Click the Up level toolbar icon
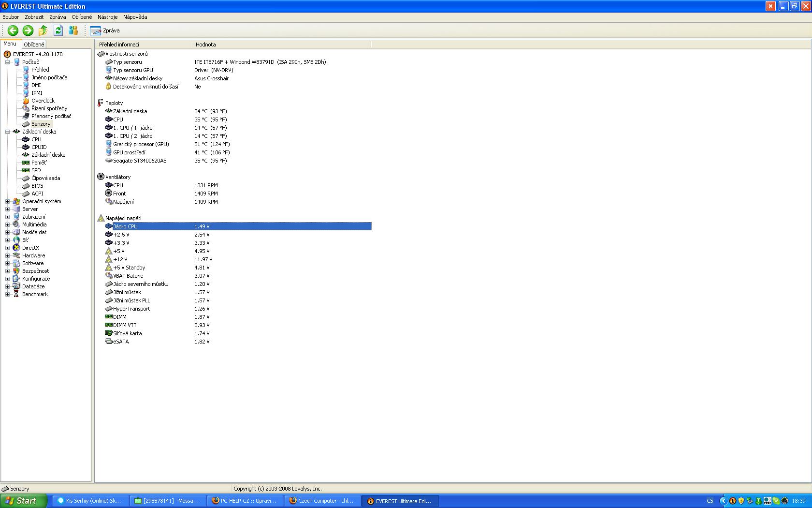This screenshot has width=812, height=508. pyautogui.click(x=43, y=30)
